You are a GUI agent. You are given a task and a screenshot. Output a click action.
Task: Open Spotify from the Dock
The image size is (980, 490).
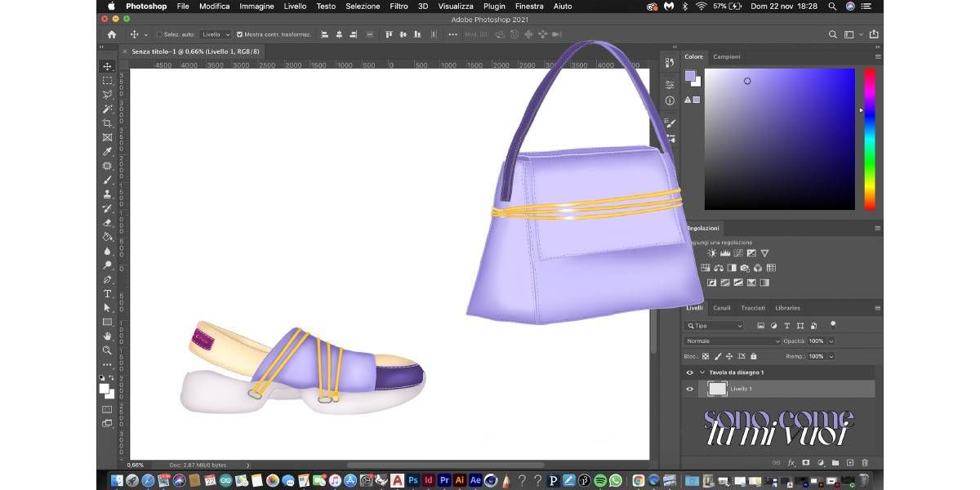pos(600,480)
